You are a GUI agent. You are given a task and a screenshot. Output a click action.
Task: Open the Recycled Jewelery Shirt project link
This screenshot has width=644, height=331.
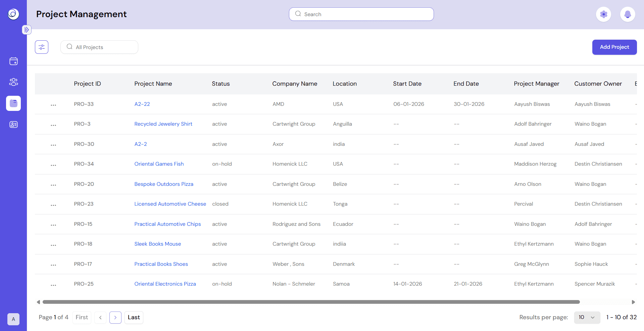click(163, 124)
